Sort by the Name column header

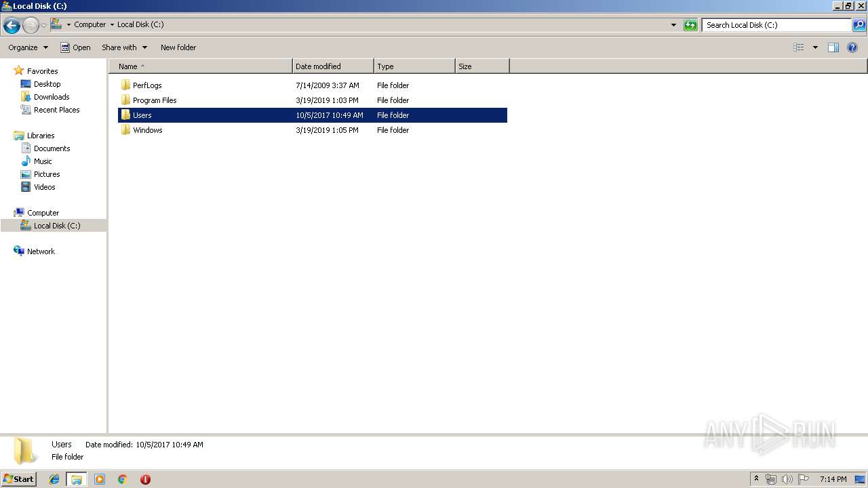pyautogui.click(x=201, y=66)
